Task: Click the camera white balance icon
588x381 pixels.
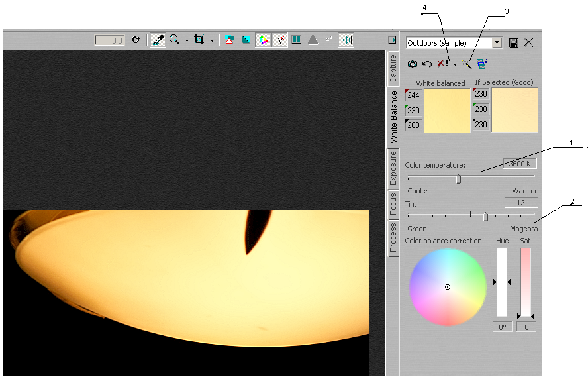Action: [412, 64]
